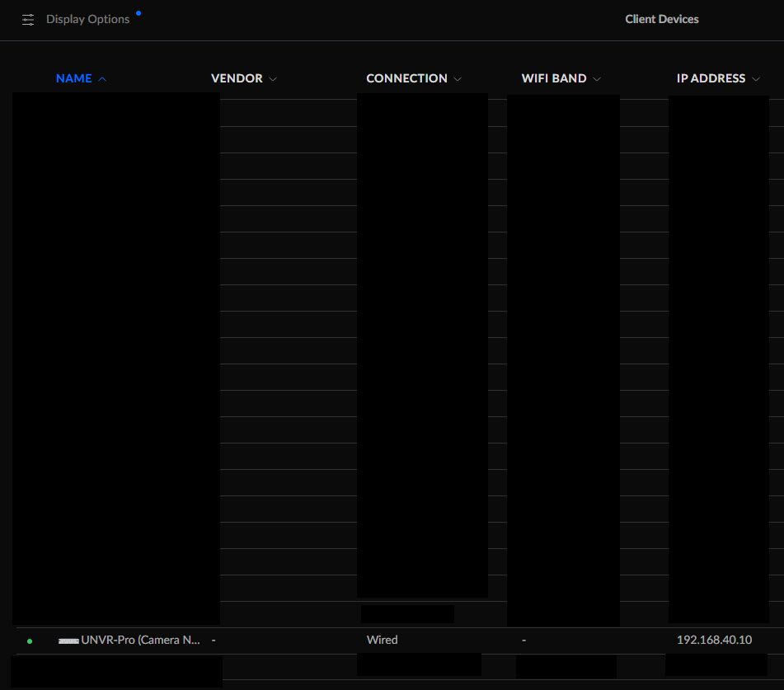This screenshot has width=784, height=690.
Task: Click the UNVR-Pro device thumbnail icon
Action: [68, 641]
